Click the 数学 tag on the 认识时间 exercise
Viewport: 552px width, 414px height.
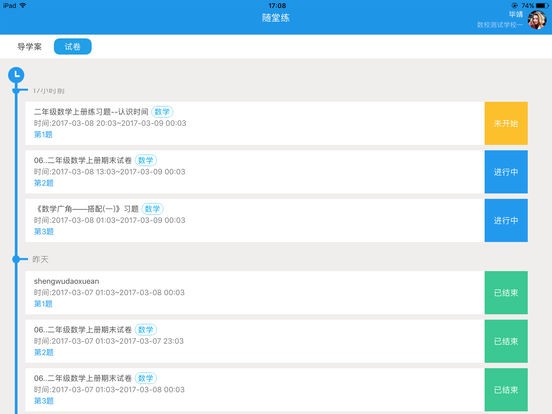click(x=162, y=112)
